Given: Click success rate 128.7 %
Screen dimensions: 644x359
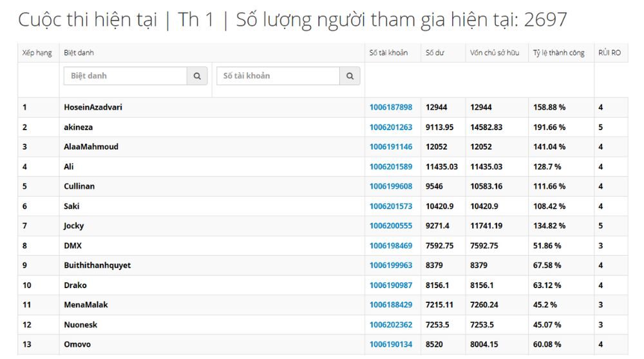Looking at the screenshot, I should [547, 166].
